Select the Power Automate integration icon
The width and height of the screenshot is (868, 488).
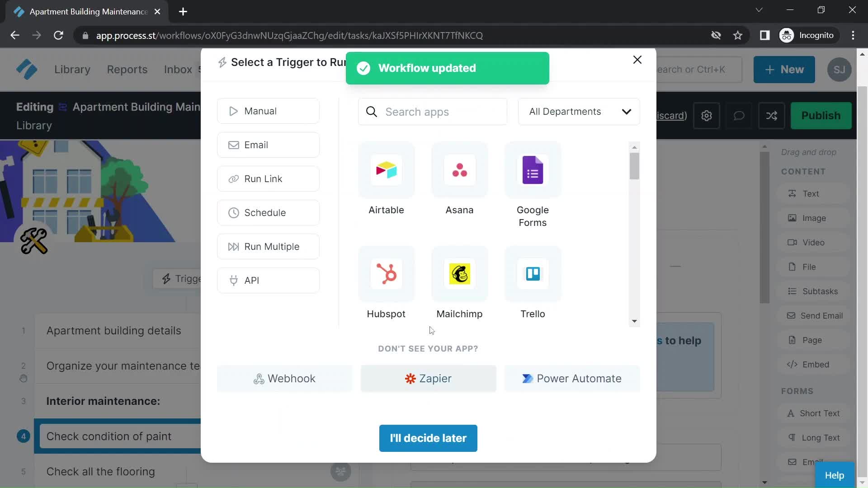(x=528, y=378)
